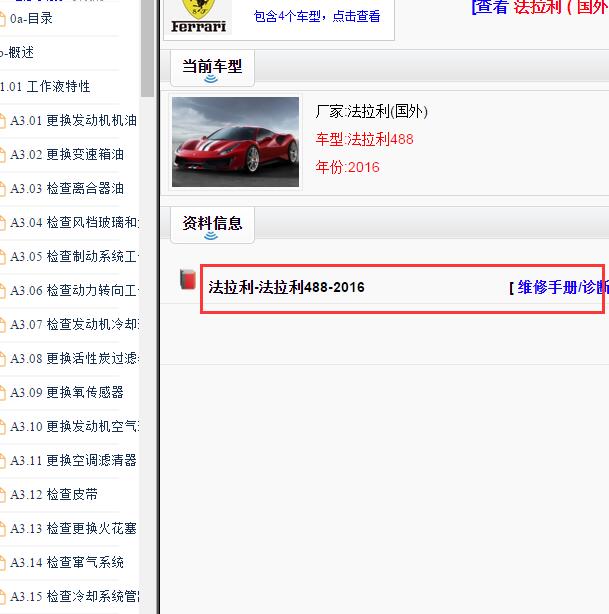The height and width of the screenshot is (614, 609).
Task: Select the 当前车型 tab header
Action: 212,68
